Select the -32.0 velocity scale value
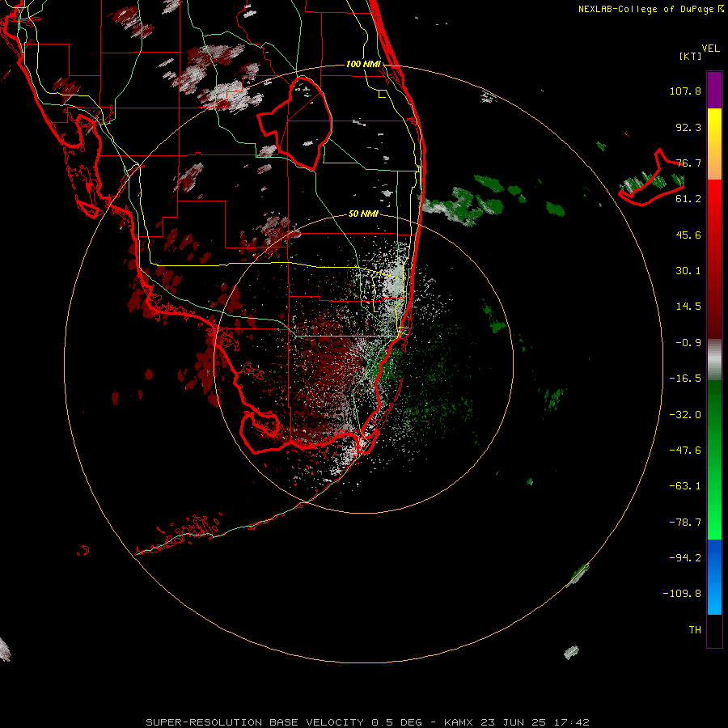This screenshot has width=728, height=728. click(x=685, y=415)
